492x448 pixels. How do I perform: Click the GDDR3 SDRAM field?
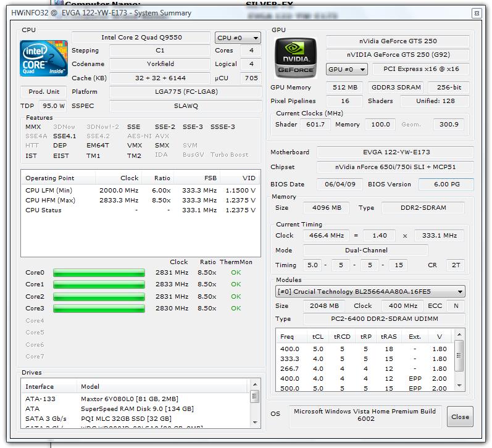[396, 88]
